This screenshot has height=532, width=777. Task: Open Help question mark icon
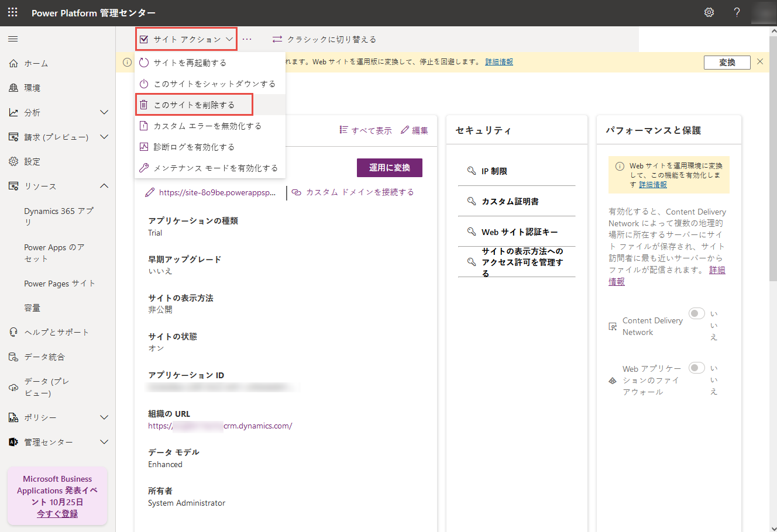(x=737, y=12)
